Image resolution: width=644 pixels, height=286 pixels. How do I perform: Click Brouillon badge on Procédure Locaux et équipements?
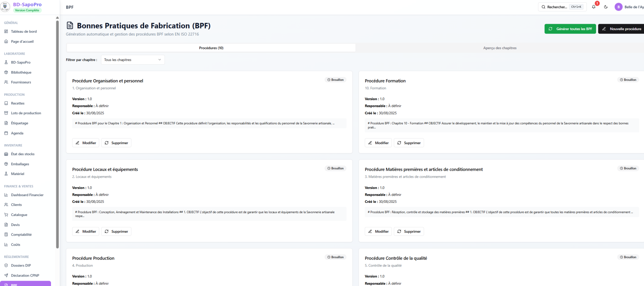pyautogui.click(x=336, y=168)
